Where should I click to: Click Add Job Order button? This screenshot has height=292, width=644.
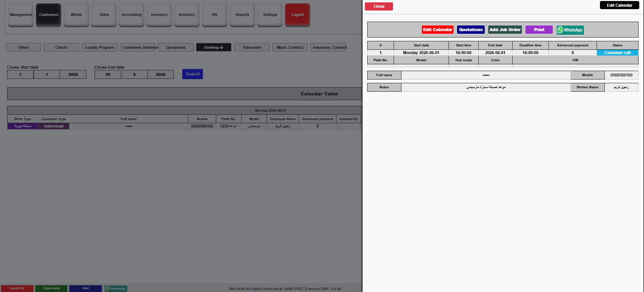pyautogui.click(x=505, y=30)
